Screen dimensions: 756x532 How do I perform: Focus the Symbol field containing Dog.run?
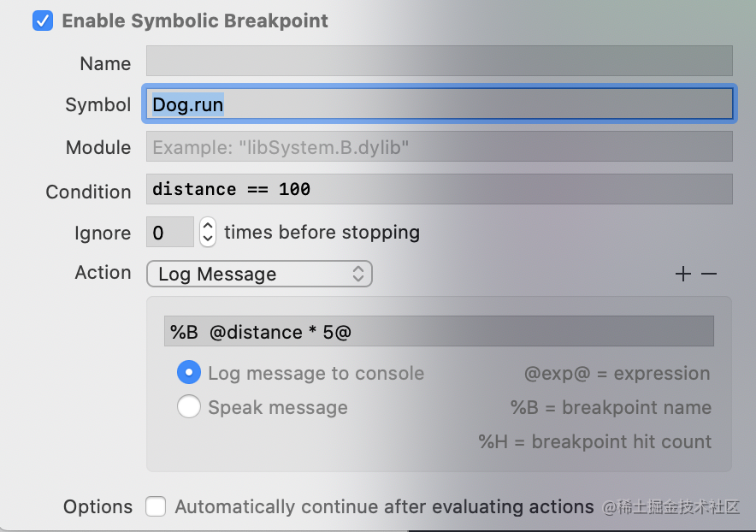coord(440,103)
